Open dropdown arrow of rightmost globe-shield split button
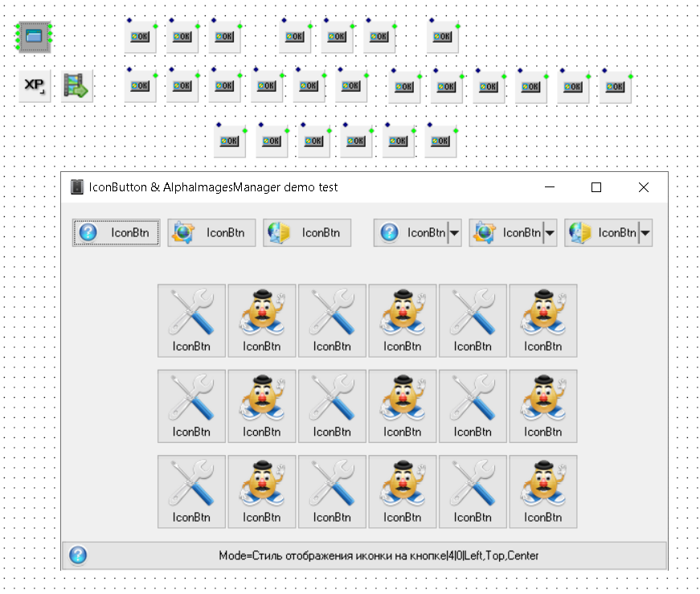700x594 pixels. click(x=645, y=233)
